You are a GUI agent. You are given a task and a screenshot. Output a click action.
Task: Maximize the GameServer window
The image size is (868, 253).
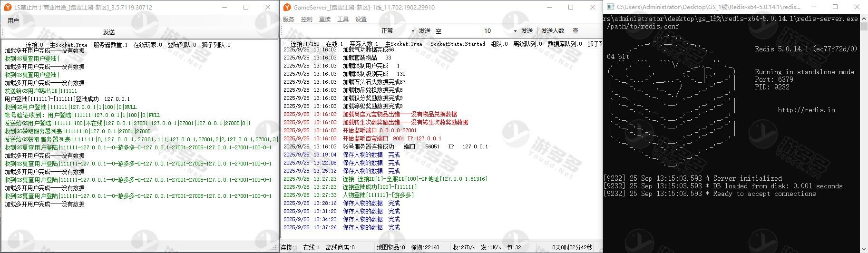(x=571, y=7)
